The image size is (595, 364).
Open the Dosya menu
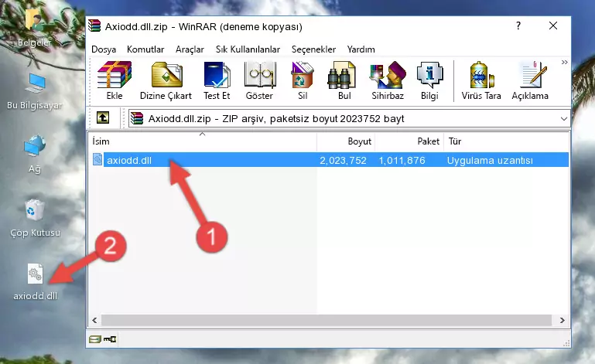(x=104, y=49)
